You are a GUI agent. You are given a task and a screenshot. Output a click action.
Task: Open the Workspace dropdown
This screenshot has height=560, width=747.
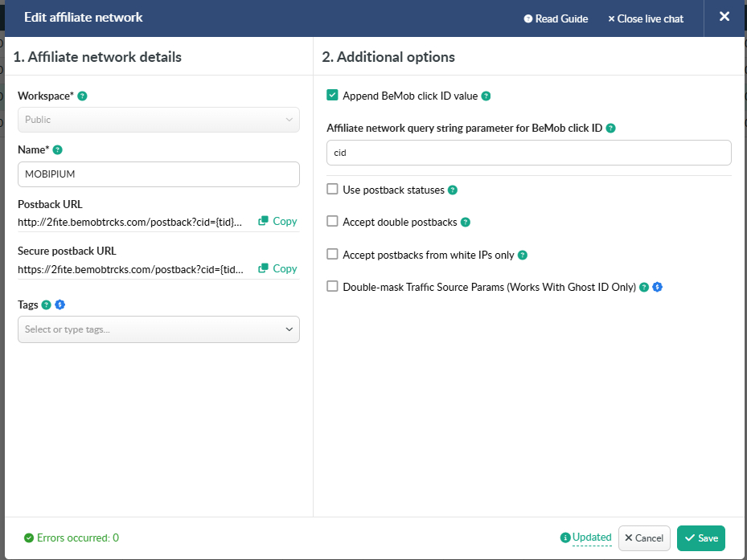click(x=158, y=120)
